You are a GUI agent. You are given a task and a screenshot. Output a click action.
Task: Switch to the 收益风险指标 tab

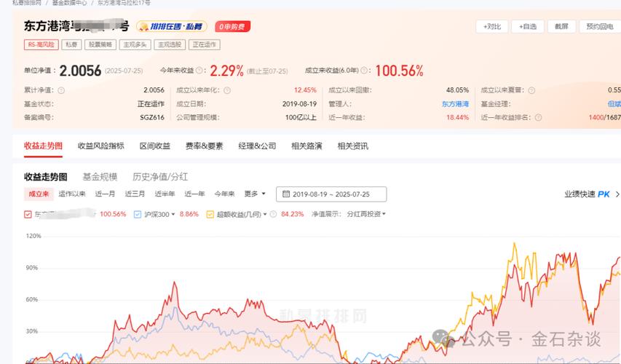click(101, 146)
